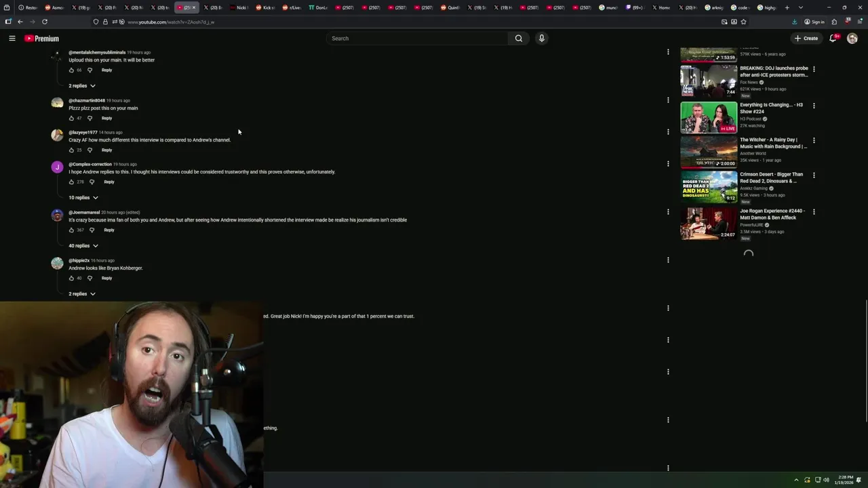Open the account avatar menu
868x488 pixels.
(x=852, y=39)
